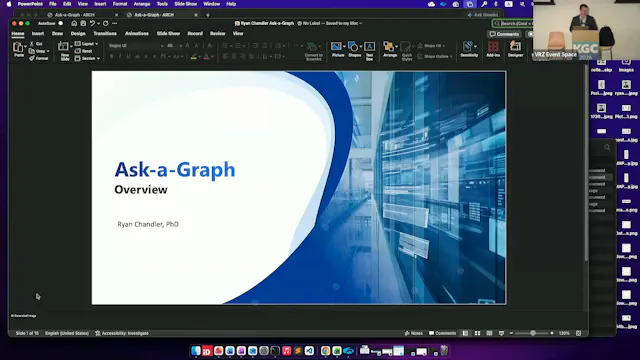Select the Ask-a-Graph title on slide

point(175,169)
